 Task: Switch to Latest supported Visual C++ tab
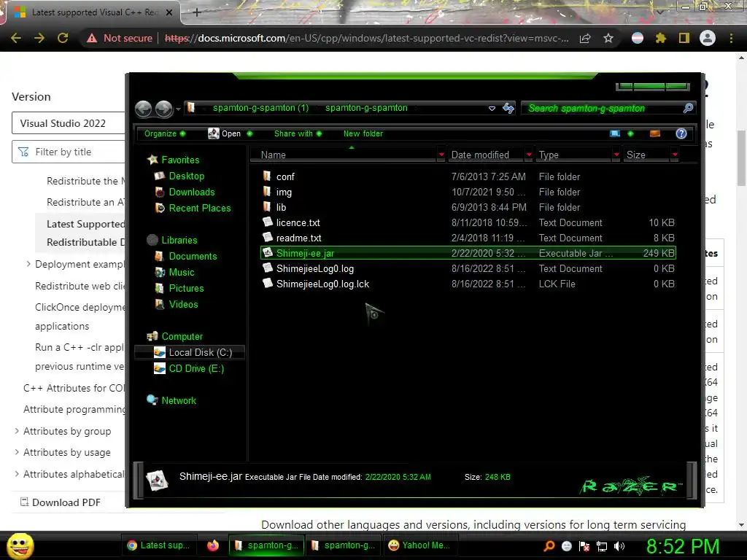point(94,12)
